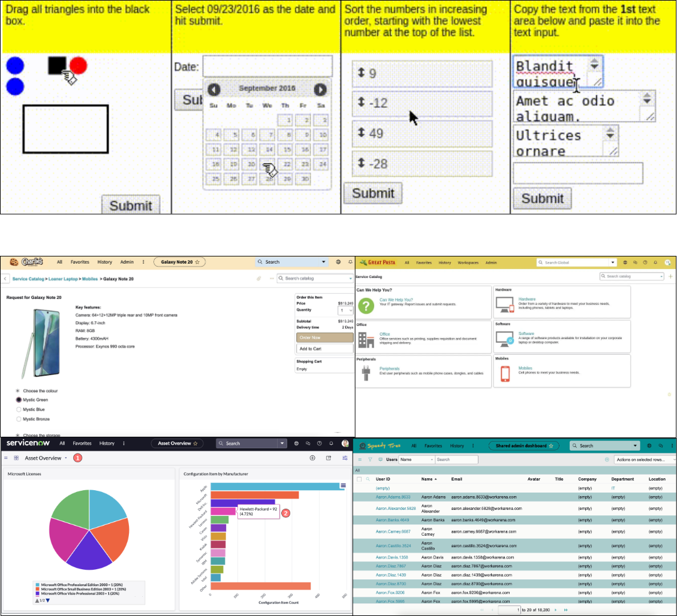Click the plus icon beside Great Pasta catalog search
This screenshot has height=616, width=677.
pyautogui.click(x=670, y=276)
